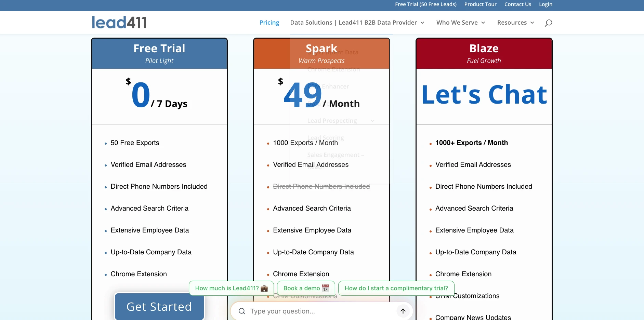
Task: Click Chrome Extension in Blaze list
Action: 463,274
